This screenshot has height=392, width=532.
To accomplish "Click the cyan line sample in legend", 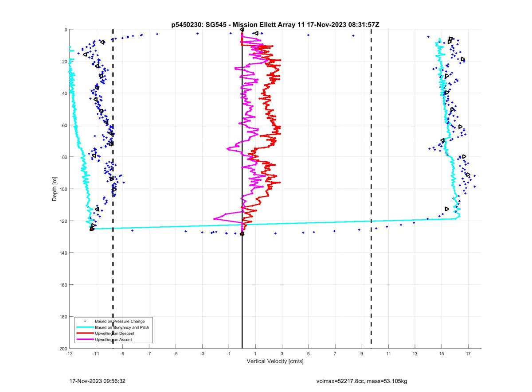I will (x=85, y=327).
